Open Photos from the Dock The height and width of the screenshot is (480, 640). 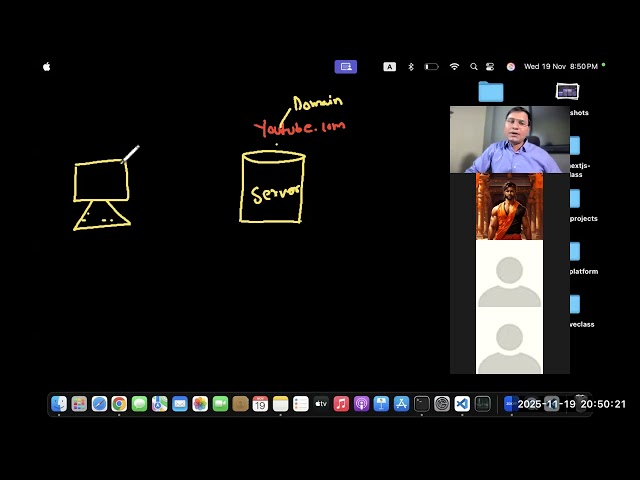tap(200, 404)
